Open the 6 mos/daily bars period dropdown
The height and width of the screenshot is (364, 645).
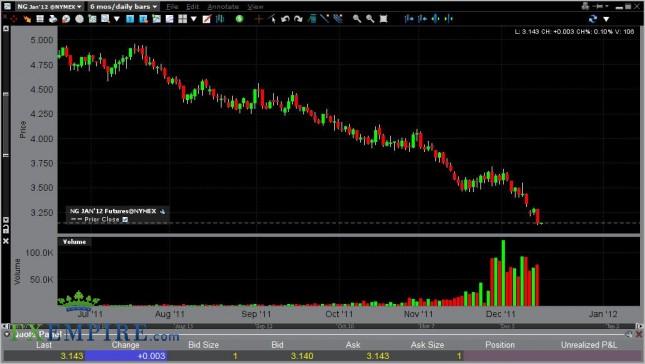pos(123,7)
